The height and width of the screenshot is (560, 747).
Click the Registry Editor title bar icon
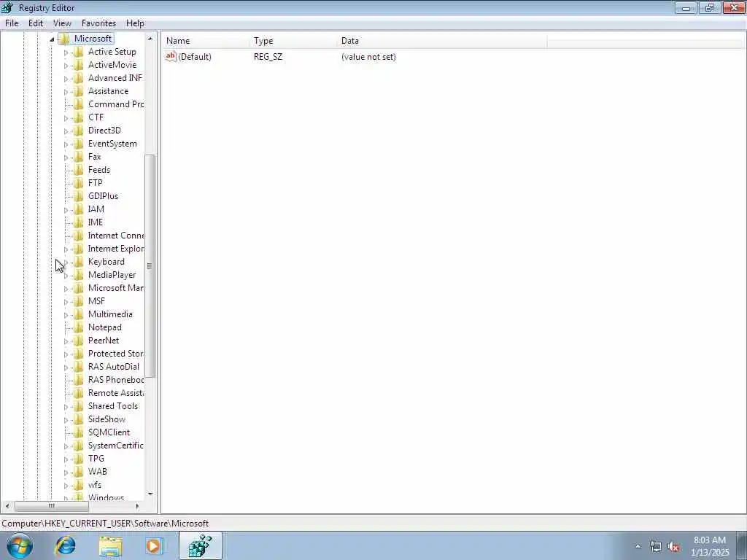(7, 7)
